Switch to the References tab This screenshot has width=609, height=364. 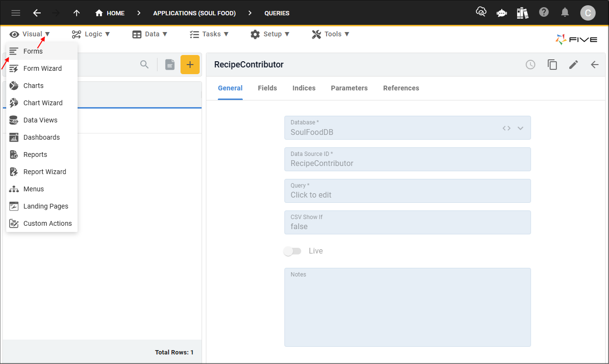click(x=401, y=88)
